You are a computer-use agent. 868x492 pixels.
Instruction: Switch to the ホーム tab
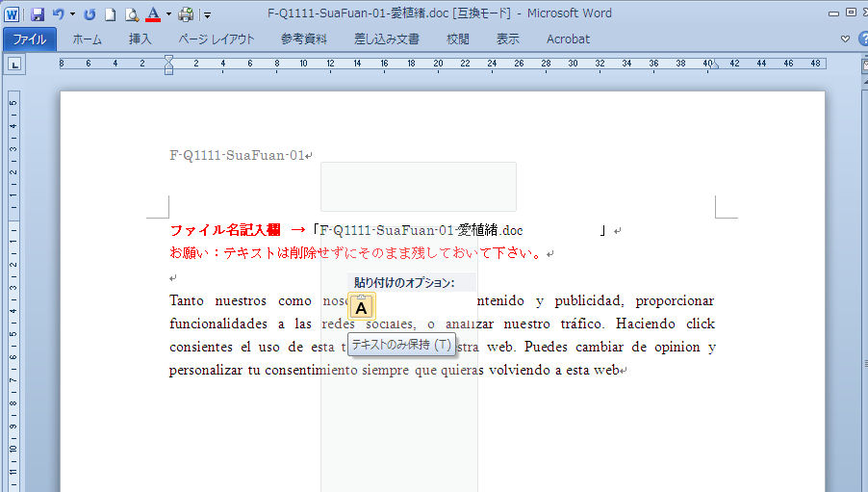[87, 39]
